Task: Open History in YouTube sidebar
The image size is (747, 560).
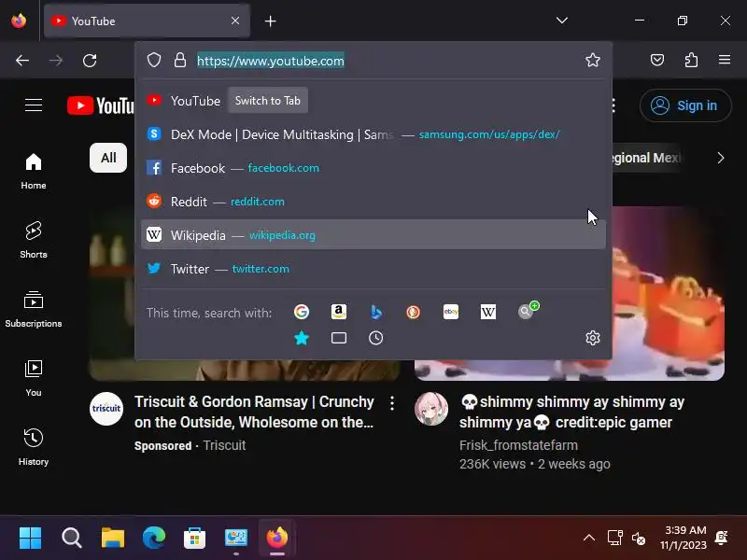Action: coord(34,447)
